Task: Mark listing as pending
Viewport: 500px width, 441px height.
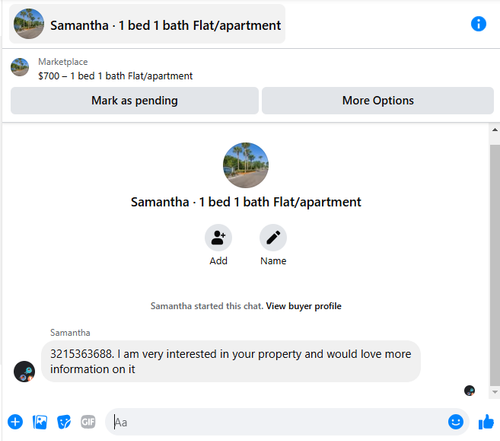Action: click(135, 101)
